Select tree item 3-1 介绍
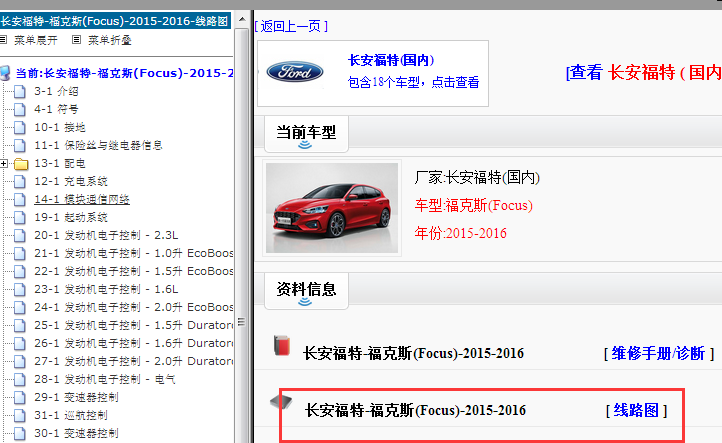This screenshot has width=722, height=443. (56, 91)
